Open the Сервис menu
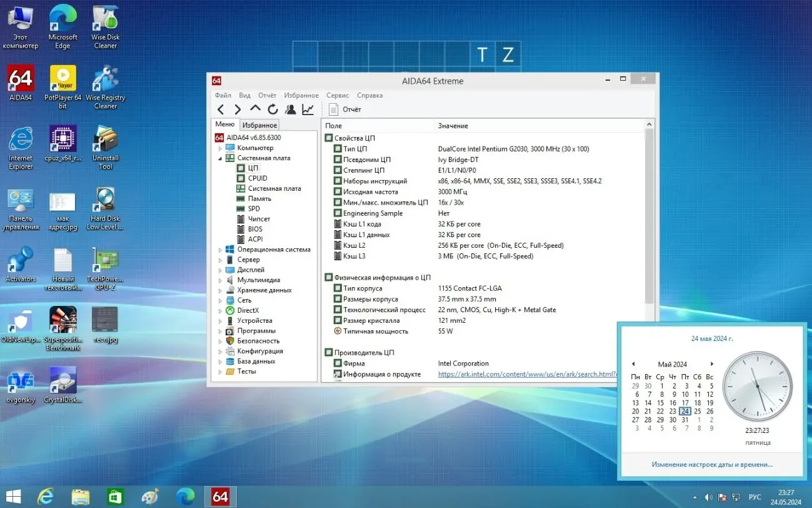The height and width of the screenshot is (508, 812). click(x=338, y=95)
